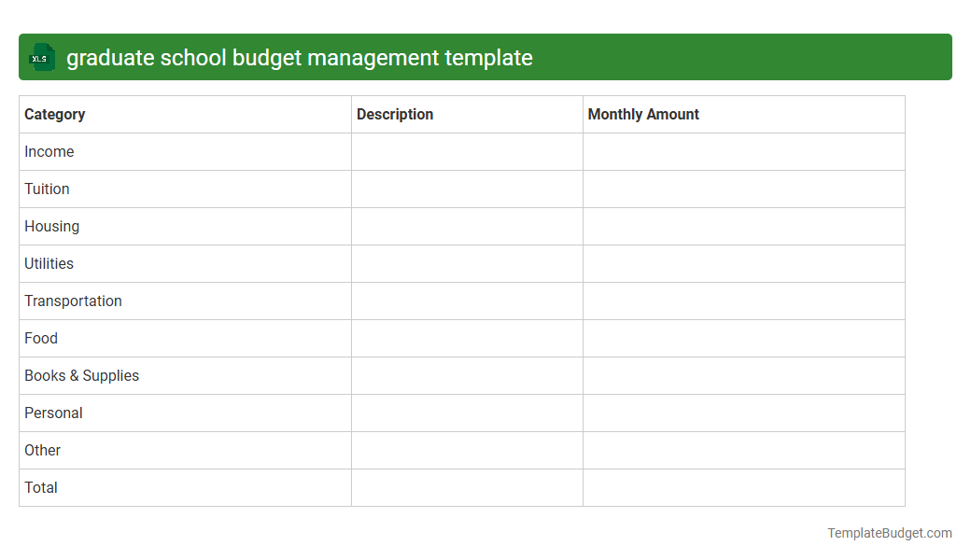Click the Category column header

[54, 114]
